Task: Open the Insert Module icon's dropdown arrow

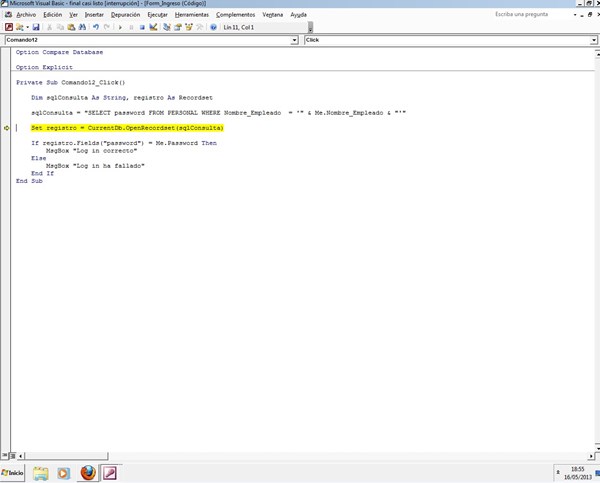Action: pos(27,27)
